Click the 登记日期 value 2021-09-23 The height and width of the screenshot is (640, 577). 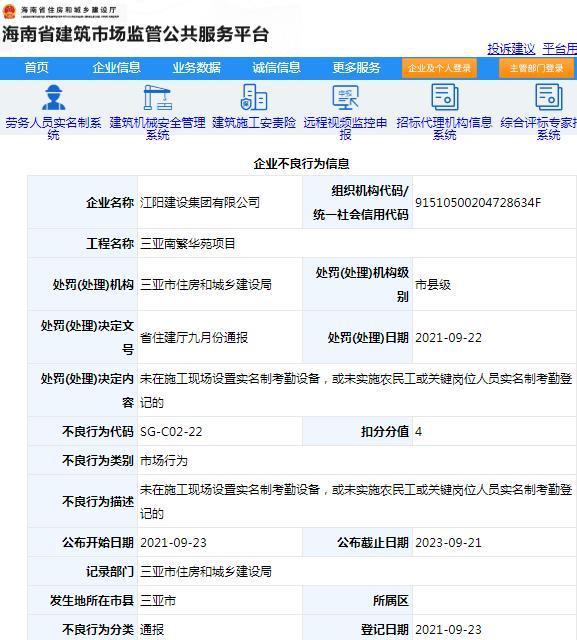pyautogui.click(x=448, y=629)
